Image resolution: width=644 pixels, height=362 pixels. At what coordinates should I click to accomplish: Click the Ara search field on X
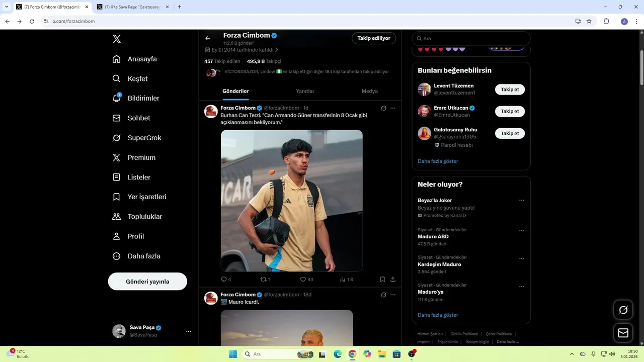click(x=471, y=38)
